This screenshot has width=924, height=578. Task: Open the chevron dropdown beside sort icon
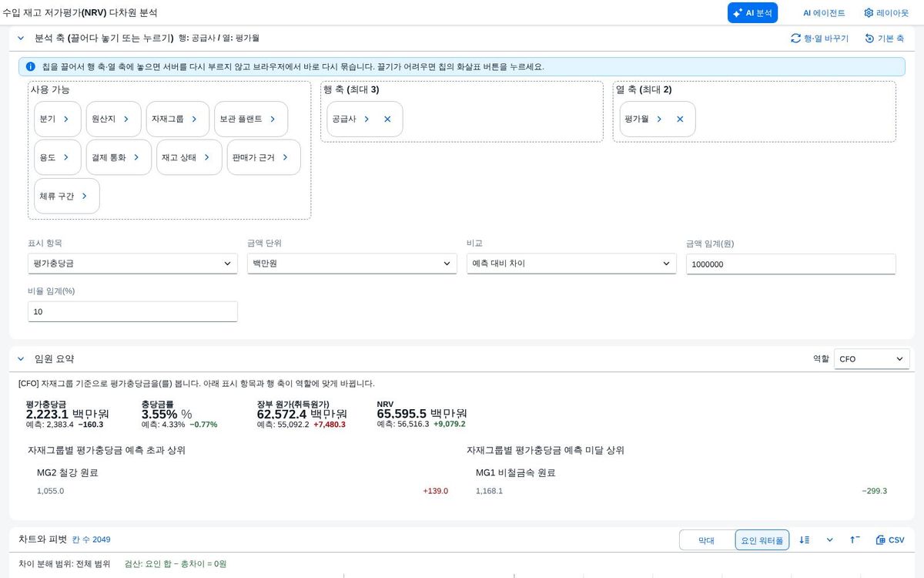[x=829, y=540]
